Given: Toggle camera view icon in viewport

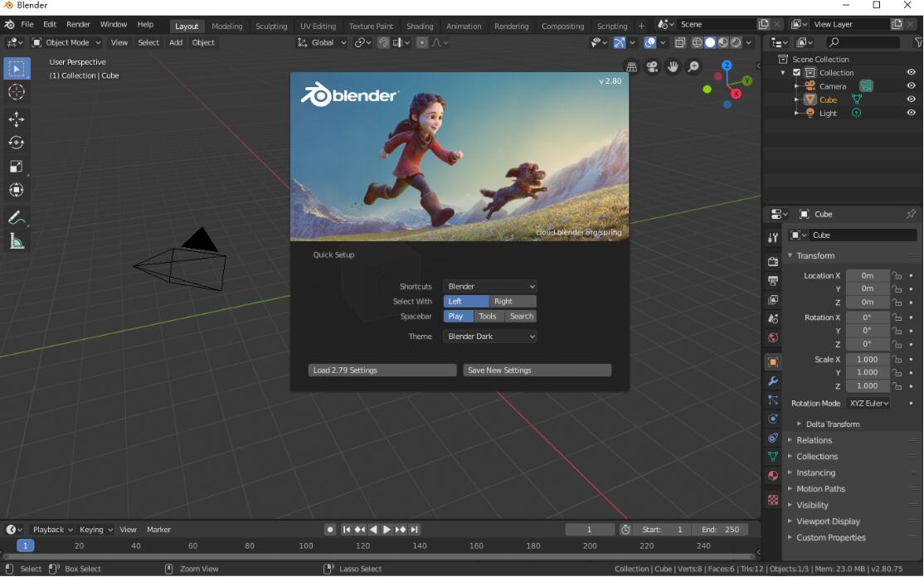Looking at the screenshot, I should click(x=652, y=67).
